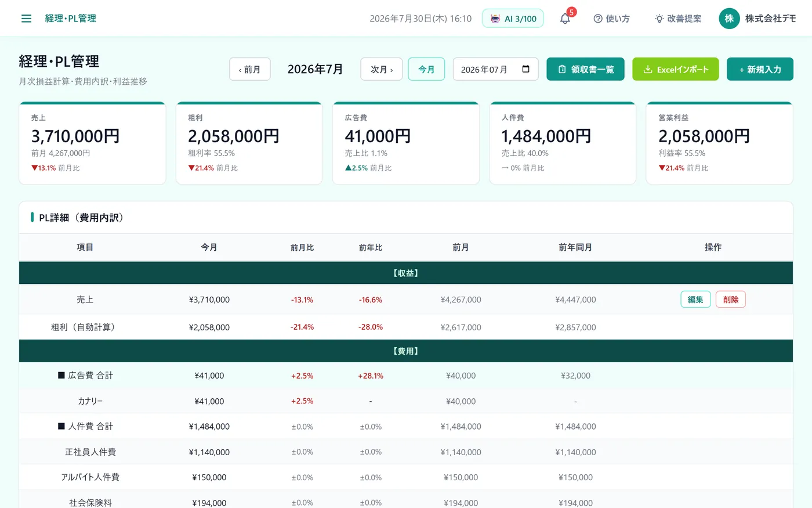812x508 pixels.
Task: Select the 粗利 summary card
Action: (249, 143)
